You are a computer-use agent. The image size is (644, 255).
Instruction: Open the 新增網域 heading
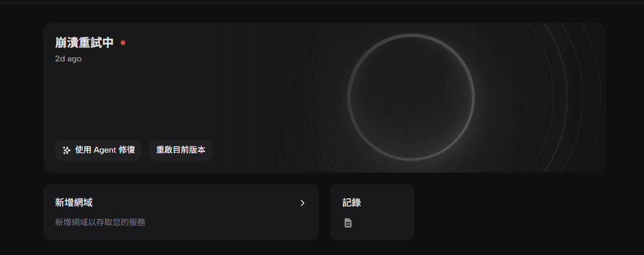[x=73, y=202]
